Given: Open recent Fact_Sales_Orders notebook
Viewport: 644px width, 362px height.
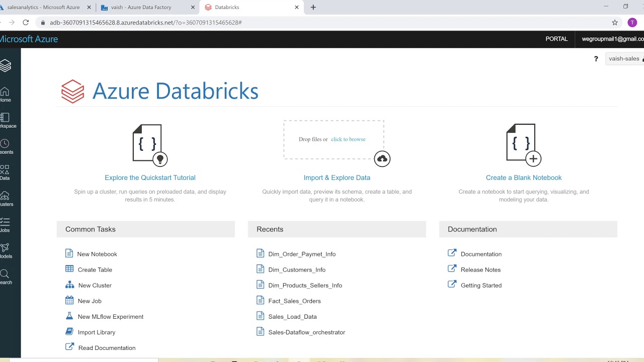Looking at the screenshot, I should 294,301.
